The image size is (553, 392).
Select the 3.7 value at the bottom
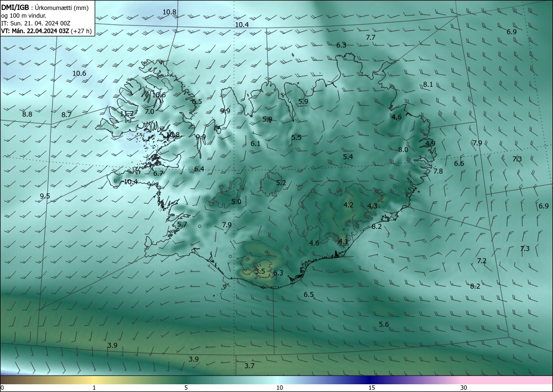pyautogui.click(x=249, y=366)
